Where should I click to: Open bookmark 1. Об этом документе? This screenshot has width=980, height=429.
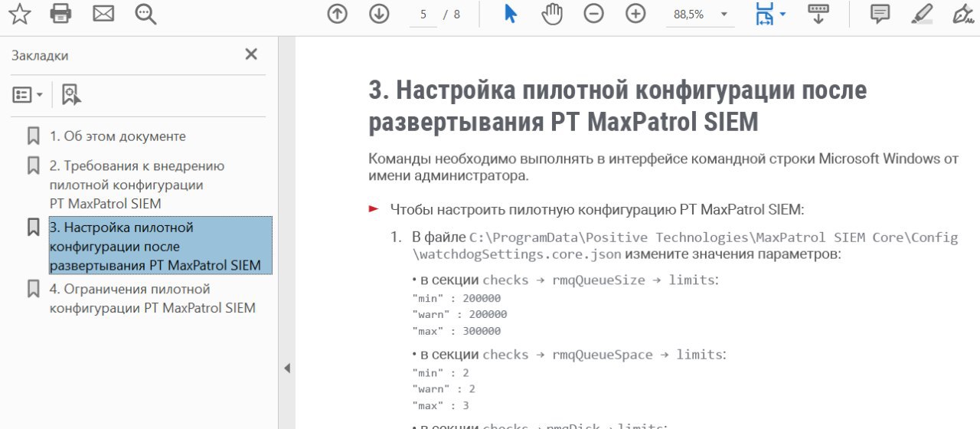118,136
